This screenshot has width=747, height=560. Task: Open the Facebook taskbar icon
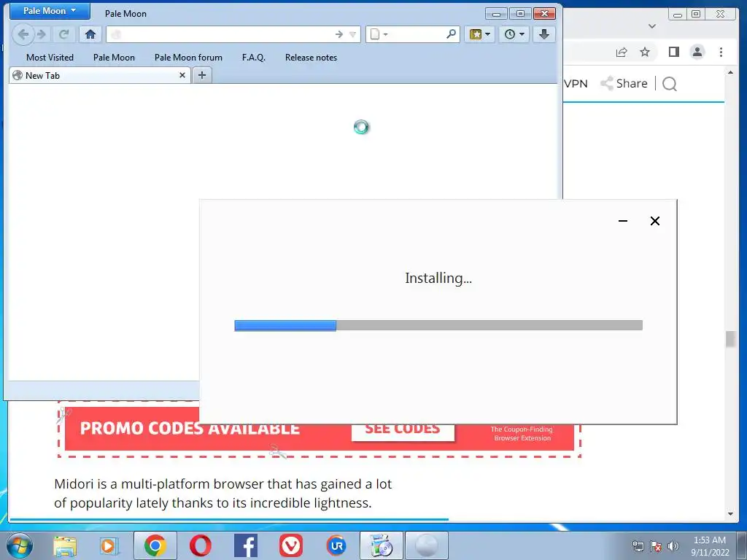point(246,545)
